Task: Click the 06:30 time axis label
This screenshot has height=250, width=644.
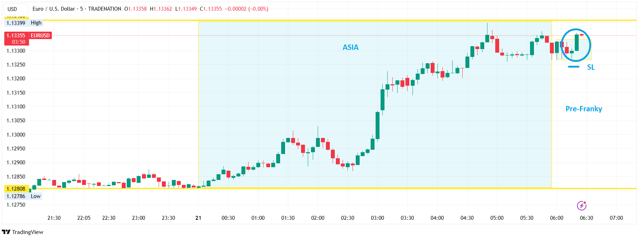Action: 586,218
